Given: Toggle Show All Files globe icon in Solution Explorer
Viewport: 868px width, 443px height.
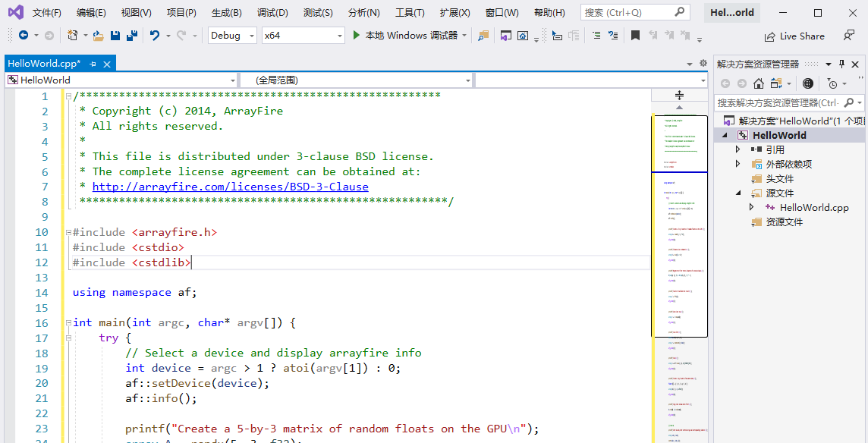Looking at the screenshot, I should tap(808, 83).
